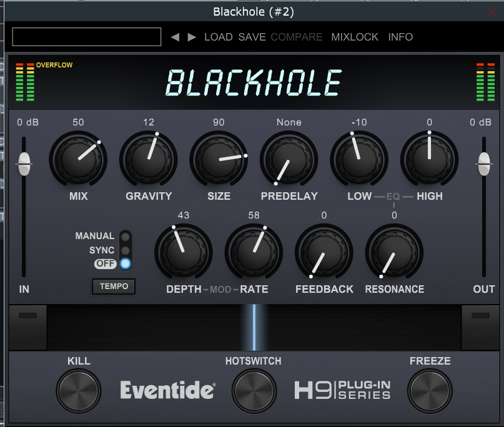This screenshot has height=427, width=504.
Task: Click the PREDELAY value None
Action: [289, 122]
